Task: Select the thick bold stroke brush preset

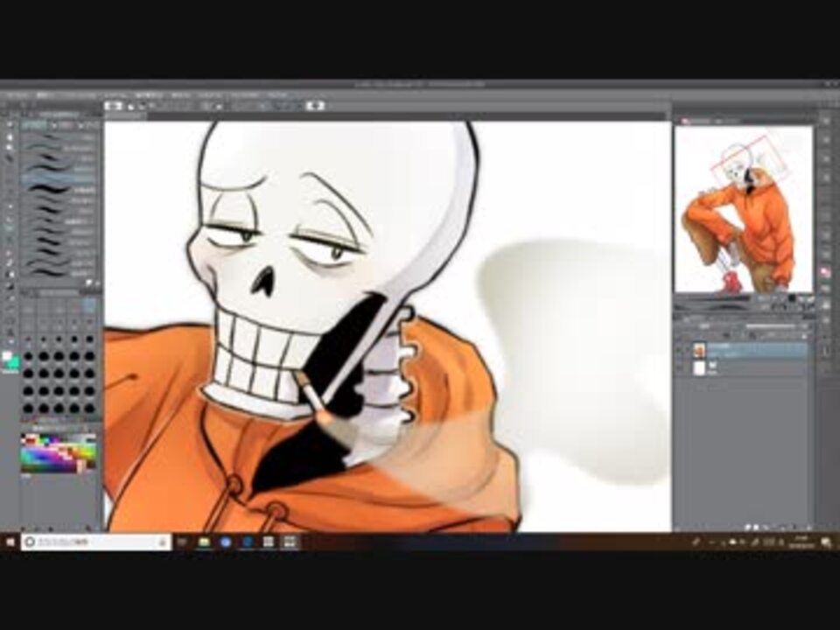Action: click(x=59, y=189)
